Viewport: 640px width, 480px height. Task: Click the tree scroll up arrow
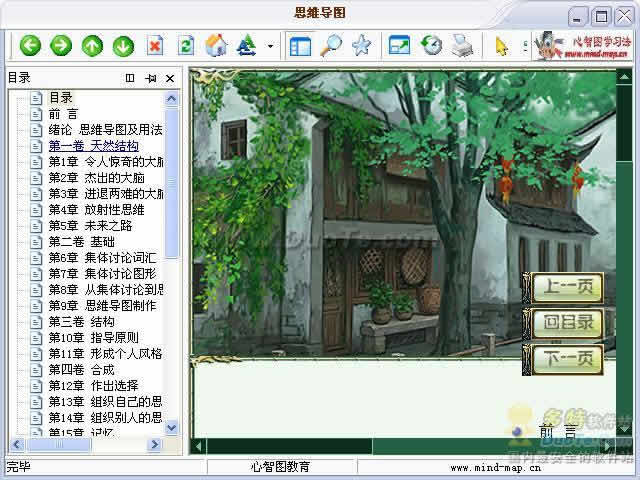point(171,98)
